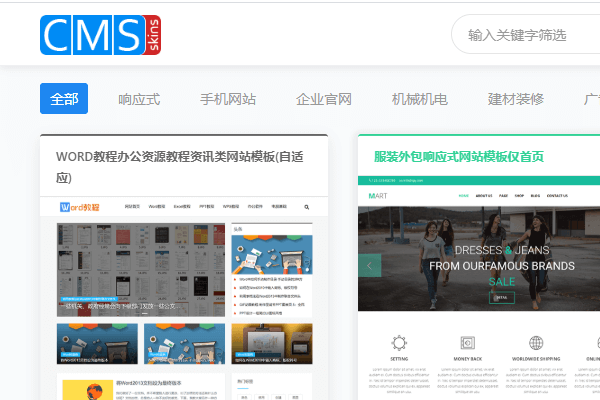This screenshot has height=400, width=600.
Task: Select BLOG in MART navigation
Action: (535, 196)
